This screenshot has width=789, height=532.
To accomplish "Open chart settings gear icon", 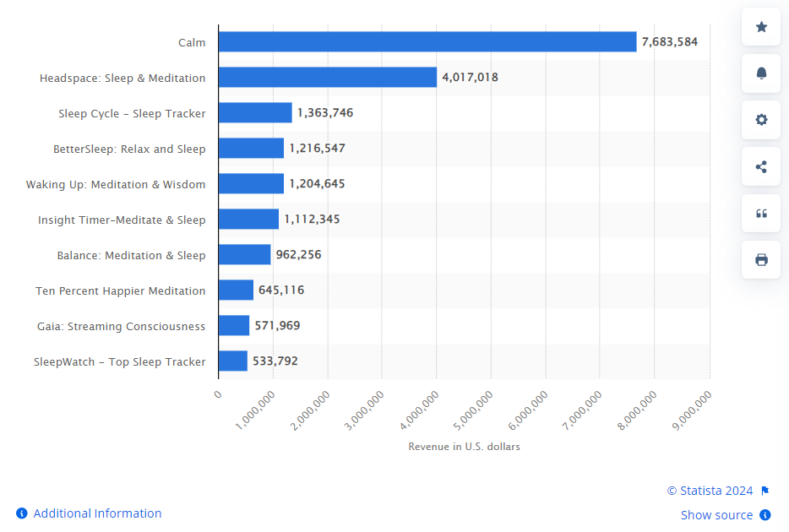I will tap(761, 120).
